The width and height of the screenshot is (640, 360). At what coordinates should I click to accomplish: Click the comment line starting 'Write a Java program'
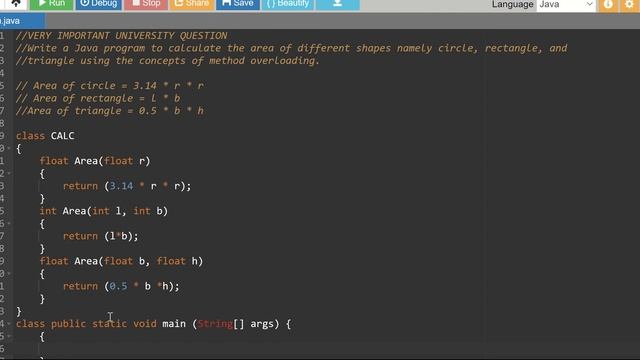coord(291,48)
